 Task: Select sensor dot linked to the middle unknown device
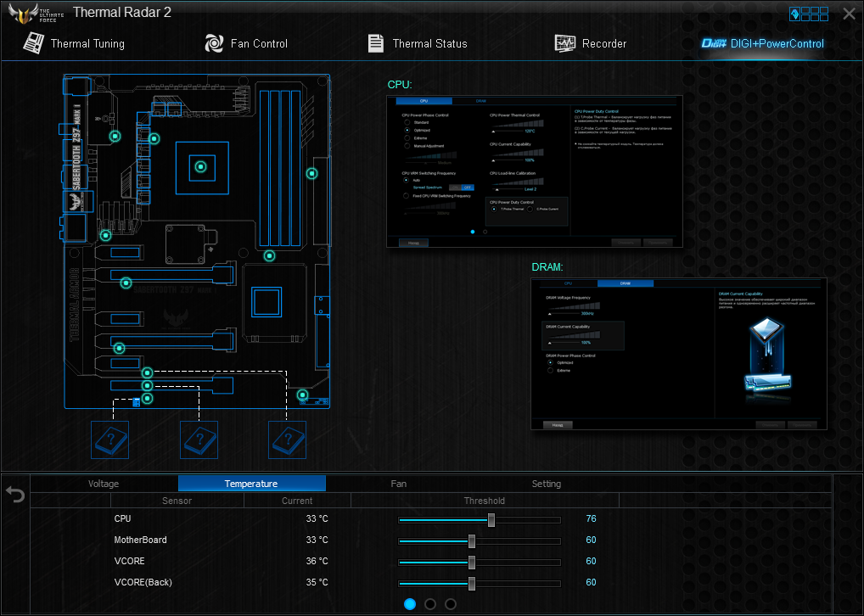(x=147, y=386)
